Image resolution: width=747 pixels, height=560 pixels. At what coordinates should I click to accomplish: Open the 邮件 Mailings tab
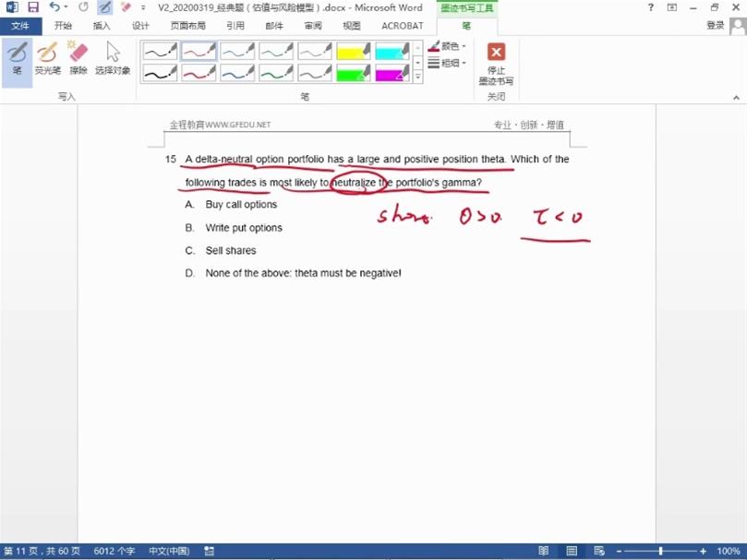274,26
